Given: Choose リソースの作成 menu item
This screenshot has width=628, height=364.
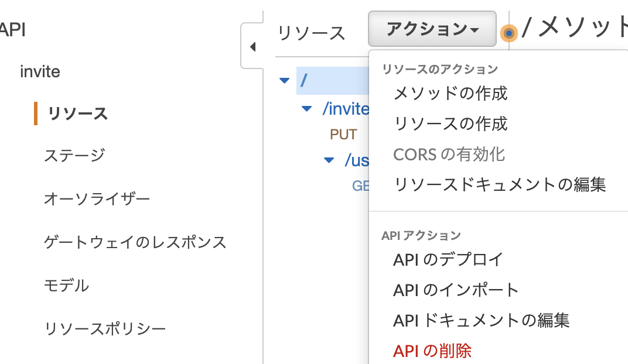Looking at the screenshot, I should (450, 123).
